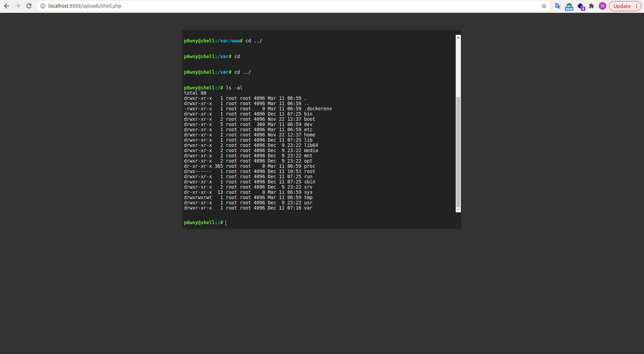Click the 'etc' directory name
The width and height of the screenshot is (644, 354).
(308, 130)
